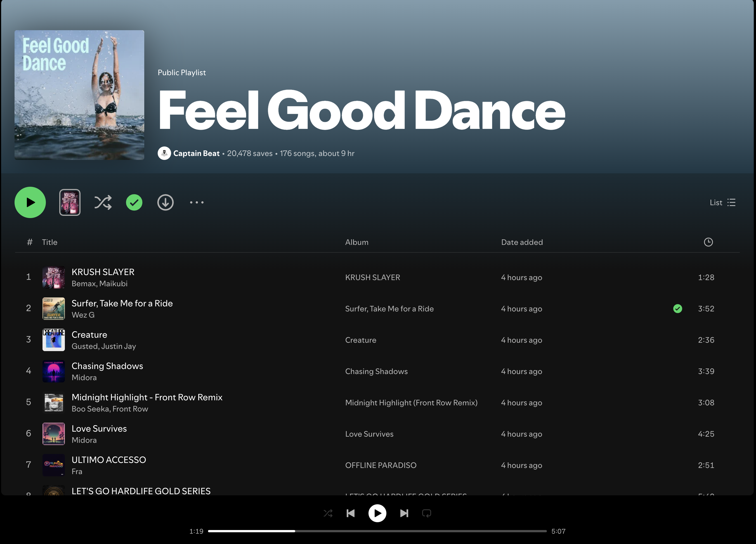Unlike Surfer, Take Me for a Ride checkmark

pyautogui.click(x=677, y=309)
